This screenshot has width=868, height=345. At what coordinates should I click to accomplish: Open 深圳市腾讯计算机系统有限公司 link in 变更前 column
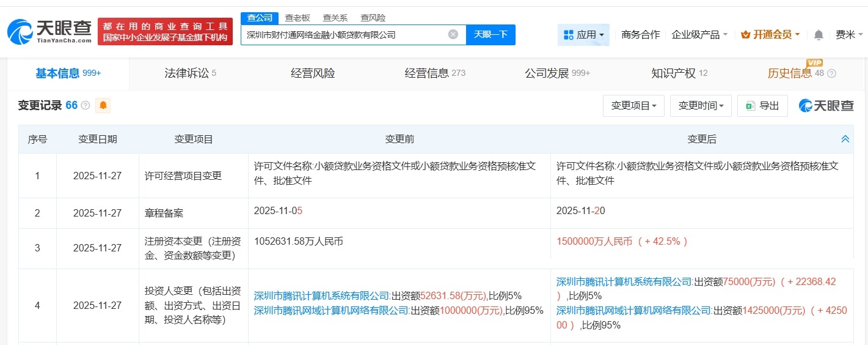tap(321, 295)
